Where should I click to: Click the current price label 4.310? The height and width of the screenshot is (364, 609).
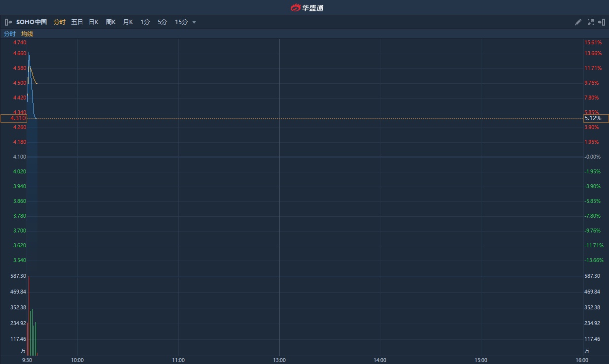13,118
